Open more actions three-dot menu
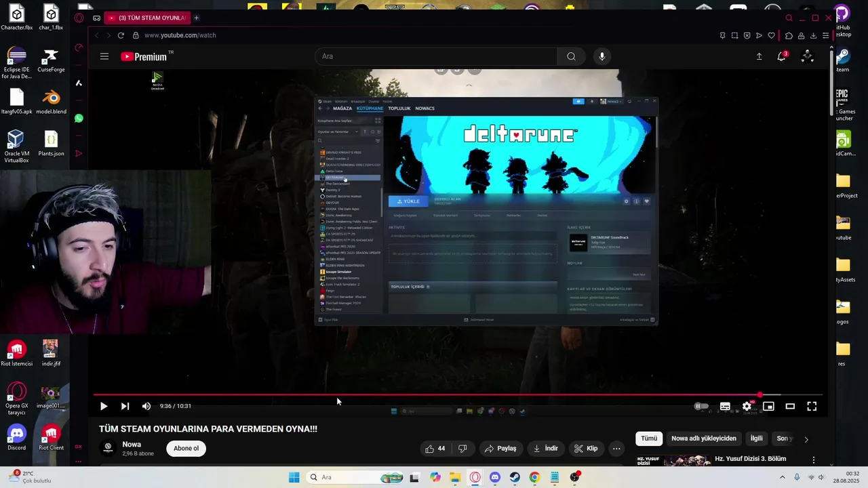 (616, 448)
